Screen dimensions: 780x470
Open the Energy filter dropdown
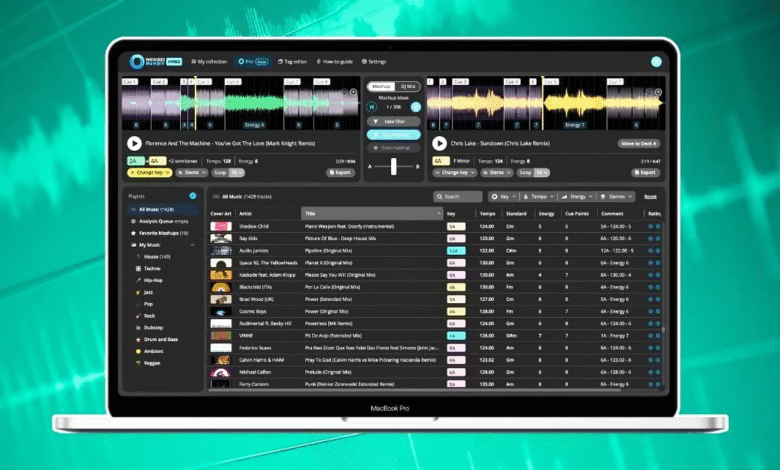pos(577,196)
